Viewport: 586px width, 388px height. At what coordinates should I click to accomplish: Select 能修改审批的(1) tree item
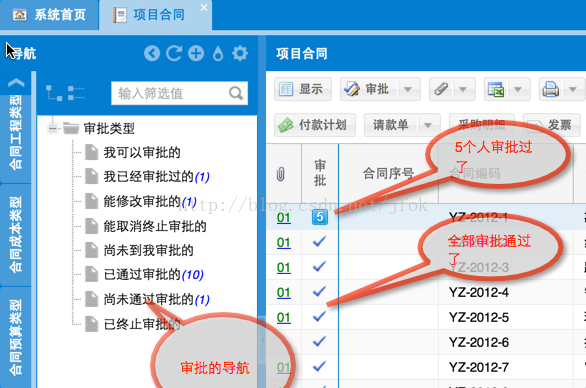(141, 201)
